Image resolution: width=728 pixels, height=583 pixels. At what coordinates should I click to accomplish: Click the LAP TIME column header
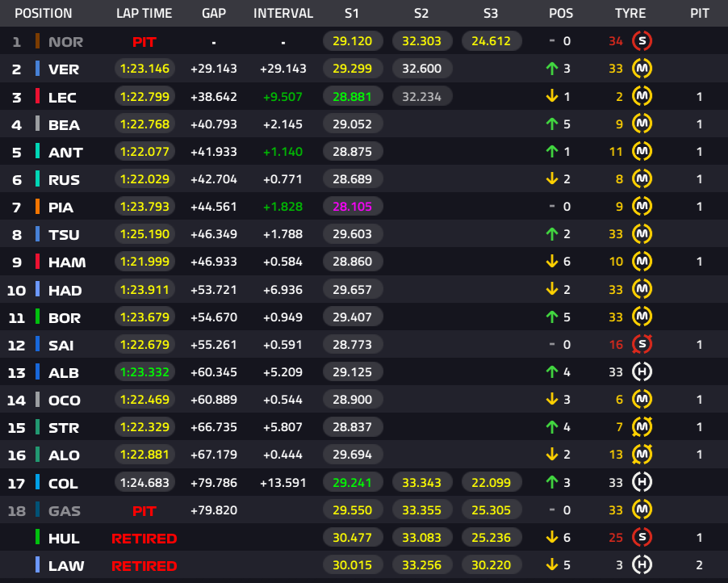point(144,13)
